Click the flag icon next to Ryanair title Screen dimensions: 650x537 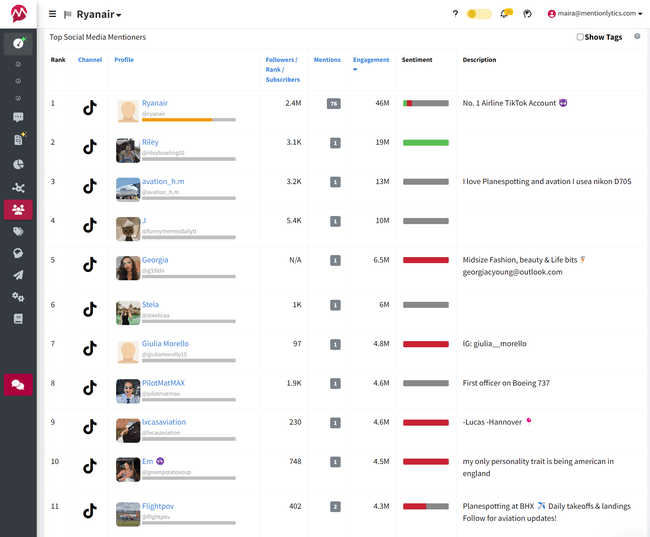click(x=68, y=15)
